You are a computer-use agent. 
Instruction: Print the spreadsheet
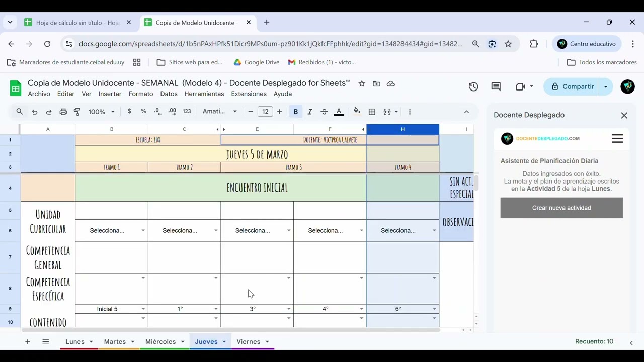pyautogui.click(x=63, y=112)
